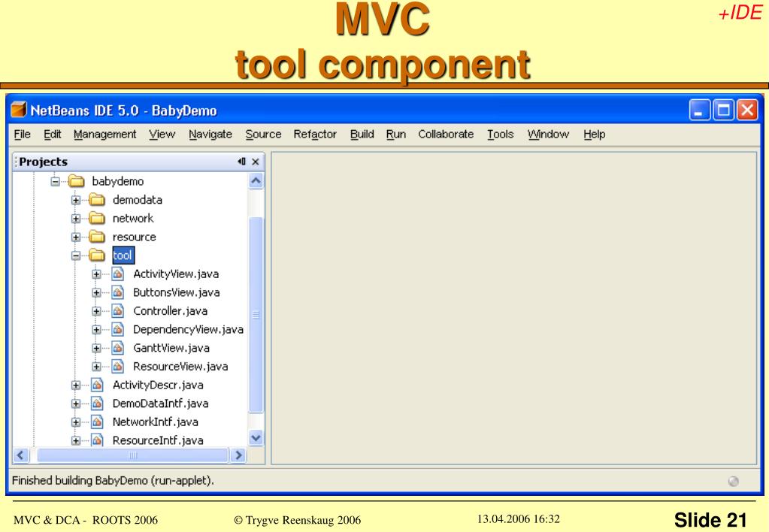Open the View menu

pyautogui.click(x=162, y=135)
